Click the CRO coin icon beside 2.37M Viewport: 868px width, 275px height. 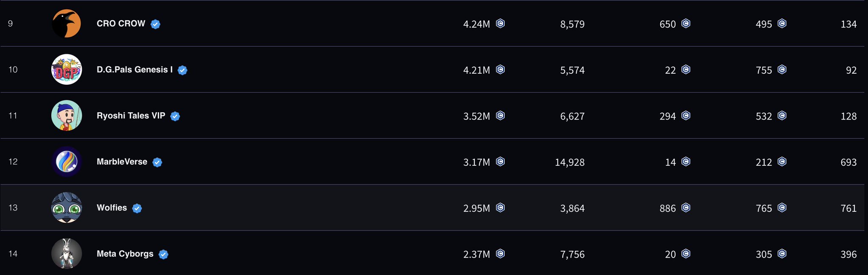[x=500, y=254]
